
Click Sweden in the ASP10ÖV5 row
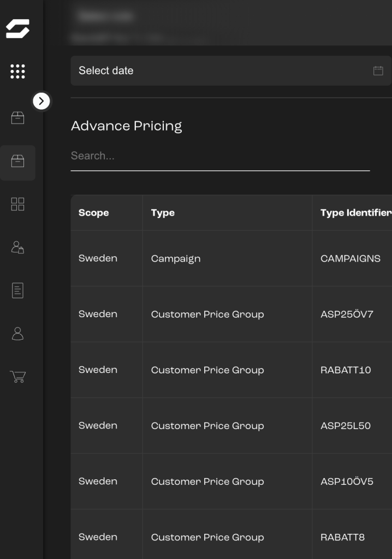tap(98, 481)
